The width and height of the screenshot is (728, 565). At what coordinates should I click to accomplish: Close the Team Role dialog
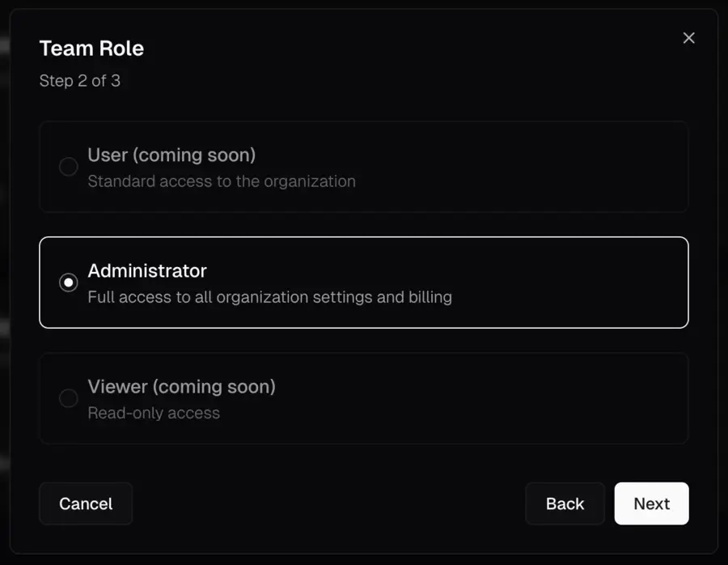[x=688, y=38]
